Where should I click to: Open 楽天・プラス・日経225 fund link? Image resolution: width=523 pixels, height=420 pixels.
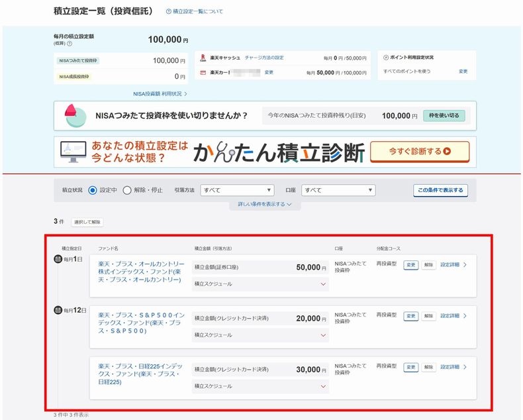pos(140,374)
